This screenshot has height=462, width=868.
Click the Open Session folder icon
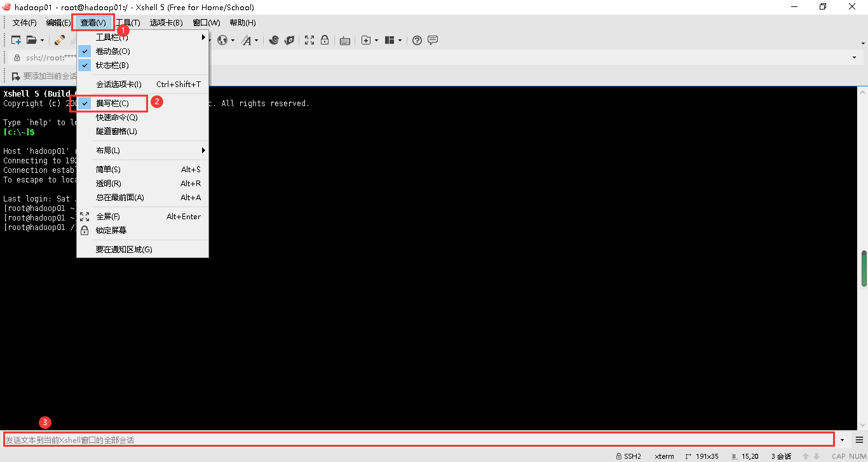coord(31,40)
